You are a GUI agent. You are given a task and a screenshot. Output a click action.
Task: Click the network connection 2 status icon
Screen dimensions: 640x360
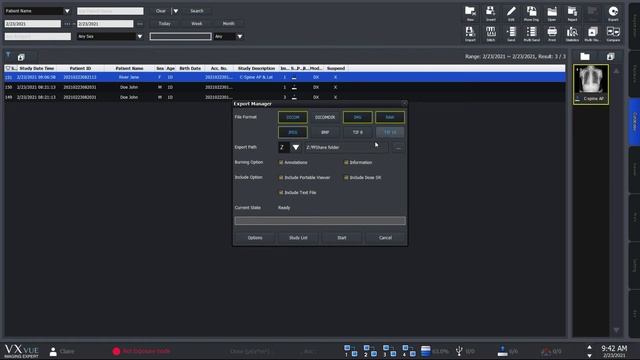pyautogui.click(x=370, y=351)
